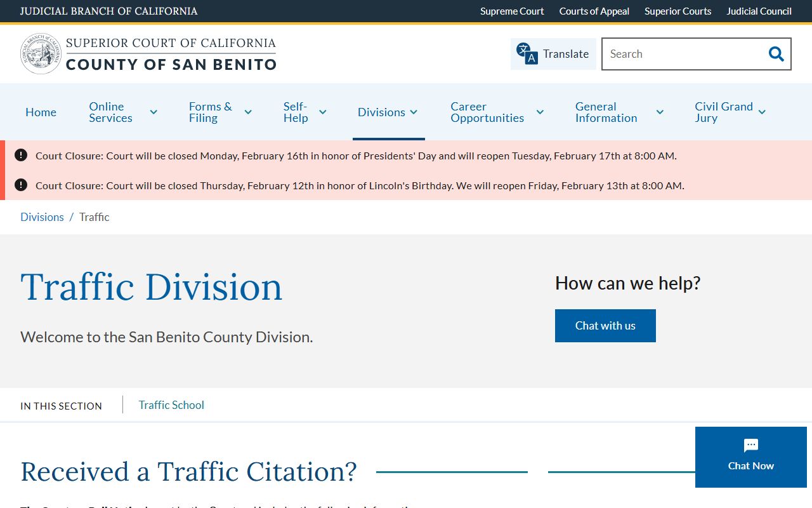Open the Self-Help menu
812x508 pixels.
296,112
